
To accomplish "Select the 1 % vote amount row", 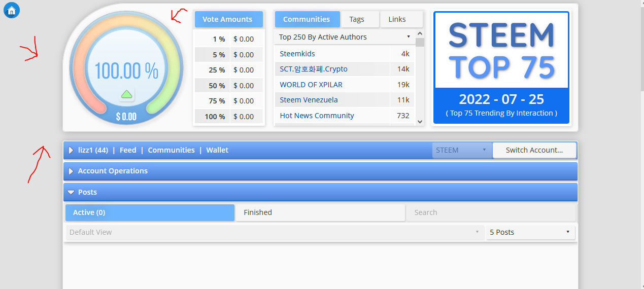I will coord(229,39).
